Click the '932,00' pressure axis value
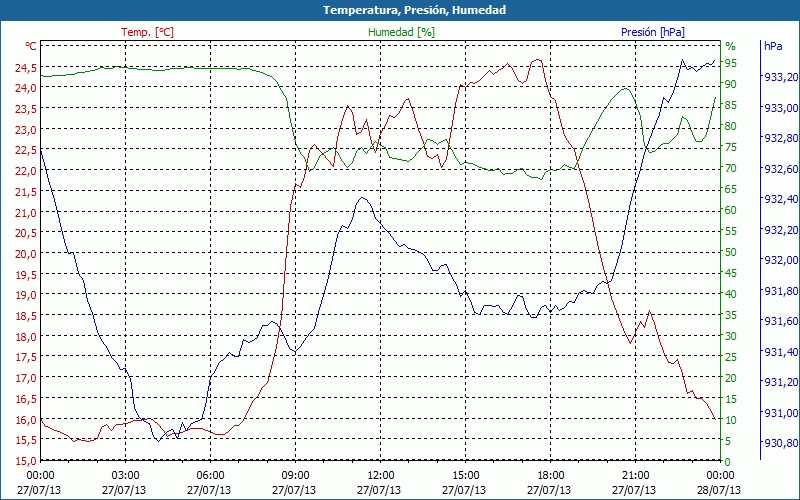The width and height of the screenshot is (800, 500). point(781,260)
